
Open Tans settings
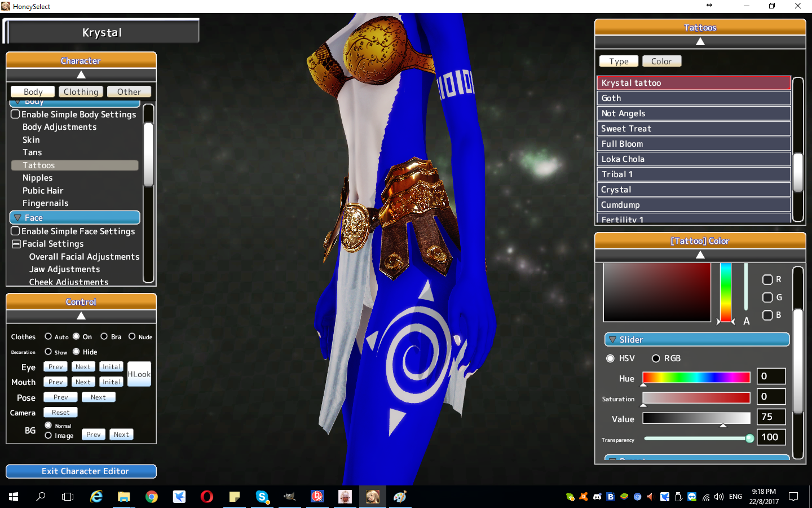coord(32,152)
